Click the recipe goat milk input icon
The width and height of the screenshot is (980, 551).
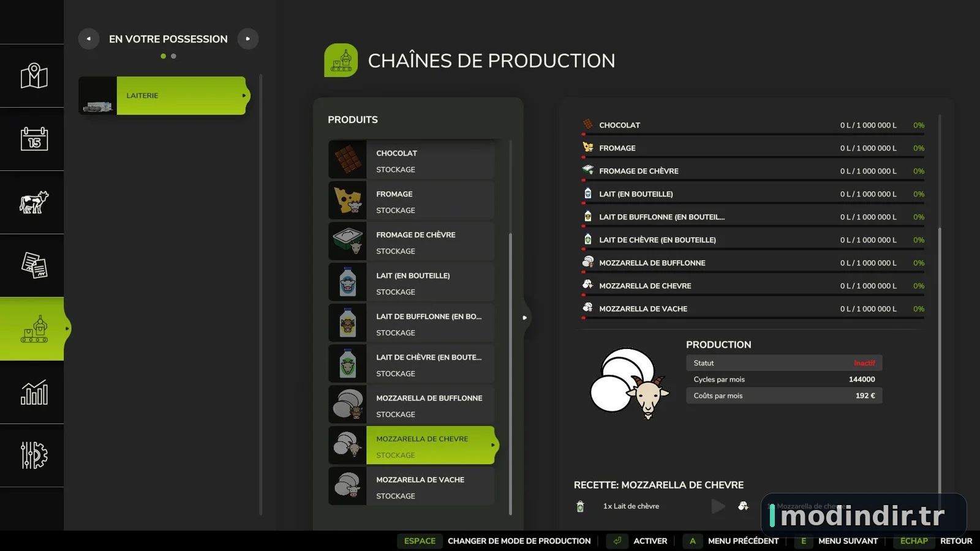point(581,506)
